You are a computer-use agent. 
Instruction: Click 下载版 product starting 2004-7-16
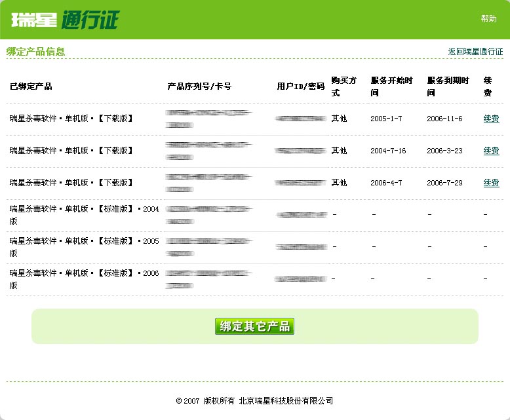point(71,151)
